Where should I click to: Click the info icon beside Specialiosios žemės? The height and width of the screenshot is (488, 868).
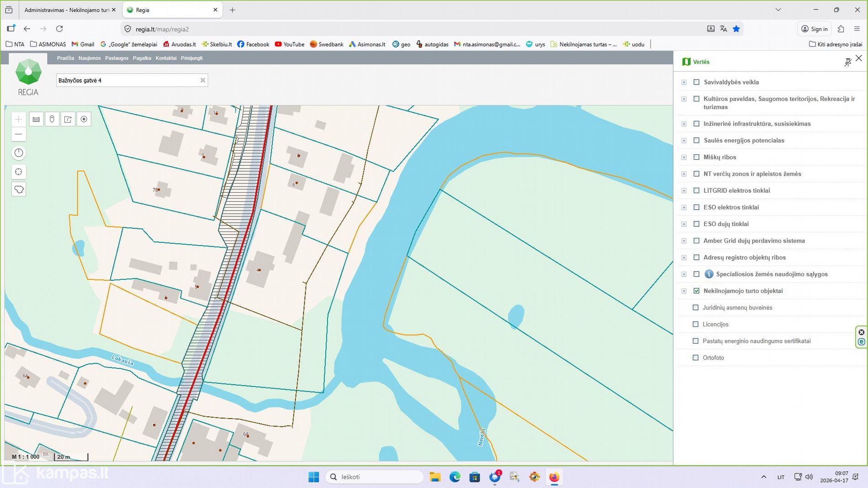(x=709, y=274)
